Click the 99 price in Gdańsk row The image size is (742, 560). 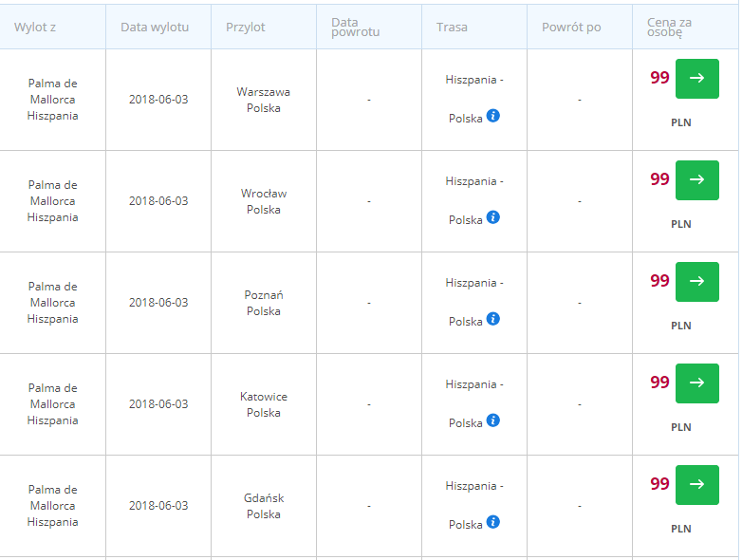point(659,484)
